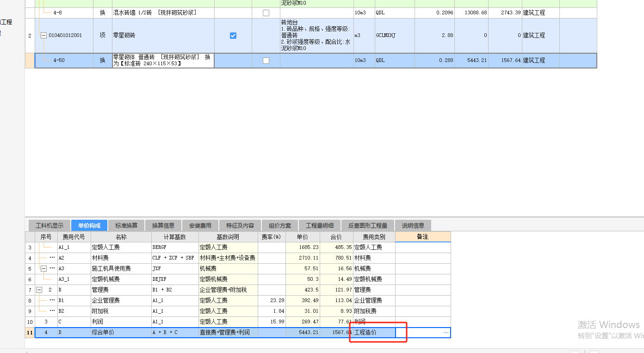Uncheck the checkbox in the 零星砌砖 row
The height and width of the screenshot is (353, 644).
233,36
